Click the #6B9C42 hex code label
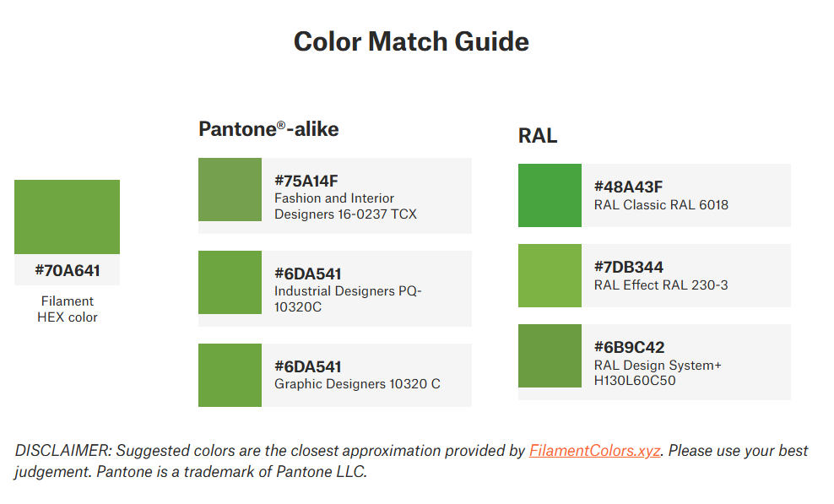 [629, 347]
